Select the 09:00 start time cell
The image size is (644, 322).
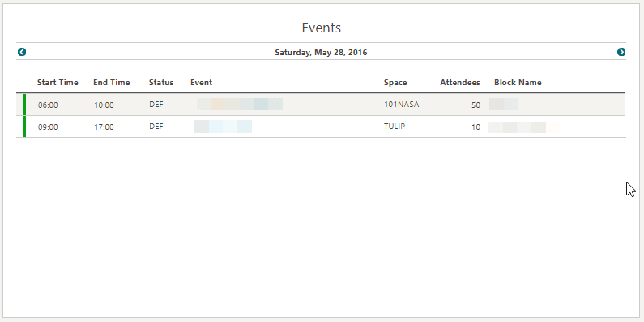tap(48, 127)
